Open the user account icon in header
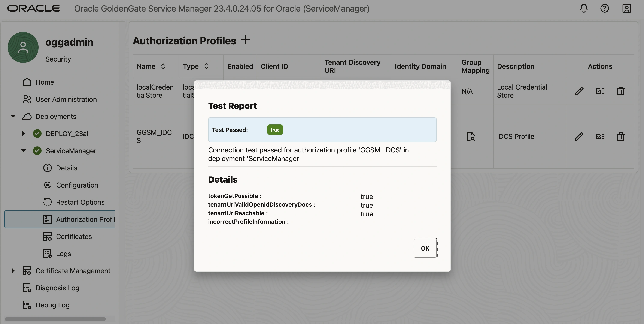Viewport: 644px width, 324px height. (626, 9)
